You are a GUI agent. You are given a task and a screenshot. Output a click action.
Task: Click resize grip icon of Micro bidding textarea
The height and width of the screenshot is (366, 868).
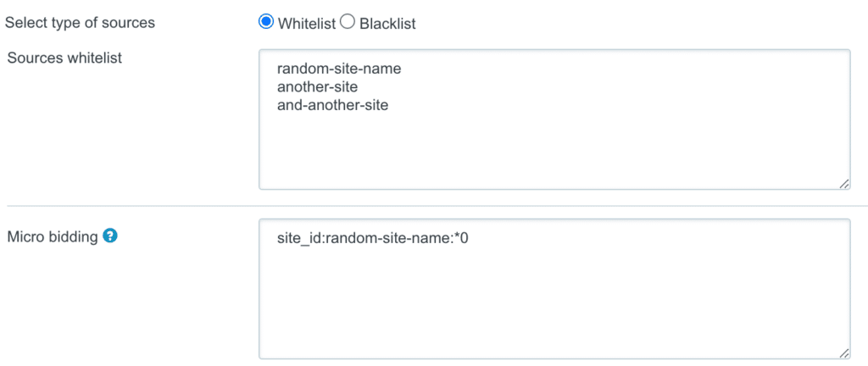(844, 353)
